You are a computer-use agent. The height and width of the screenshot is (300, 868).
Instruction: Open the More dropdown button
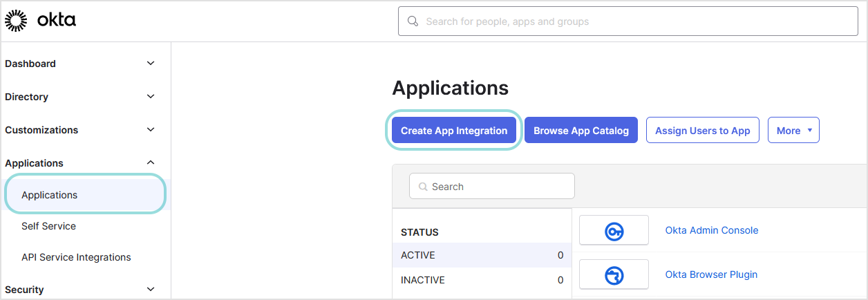(793, 131)
